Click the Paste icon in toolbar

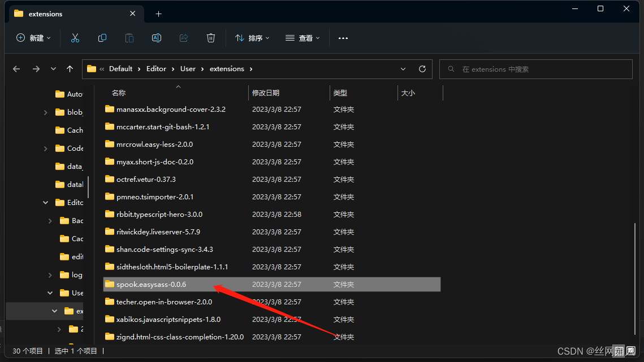pos(129,38)
